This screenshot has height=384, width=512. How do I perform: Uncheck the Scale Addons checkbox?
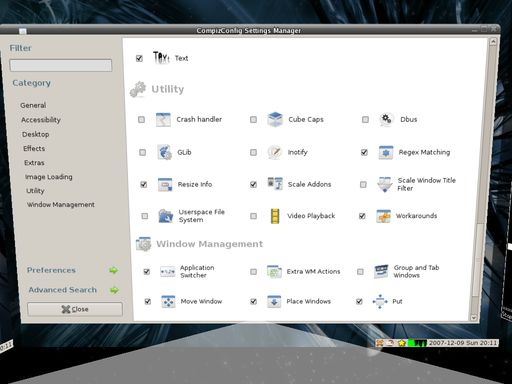253,184
